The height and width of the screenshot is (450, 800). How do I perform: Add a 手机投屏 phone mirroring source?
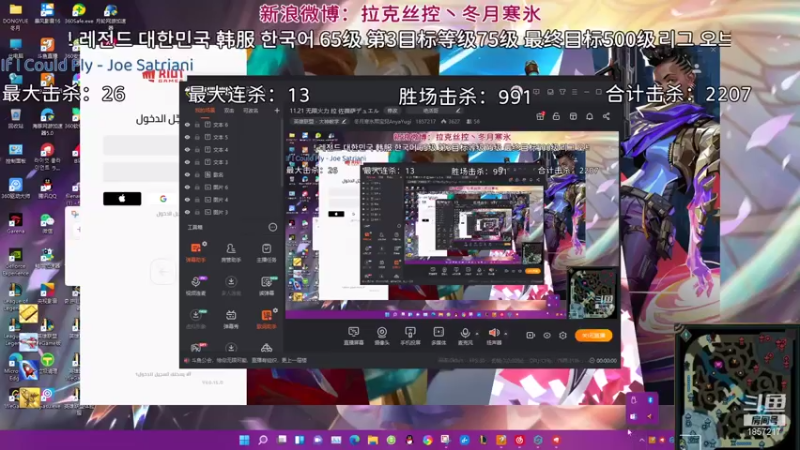410,336
